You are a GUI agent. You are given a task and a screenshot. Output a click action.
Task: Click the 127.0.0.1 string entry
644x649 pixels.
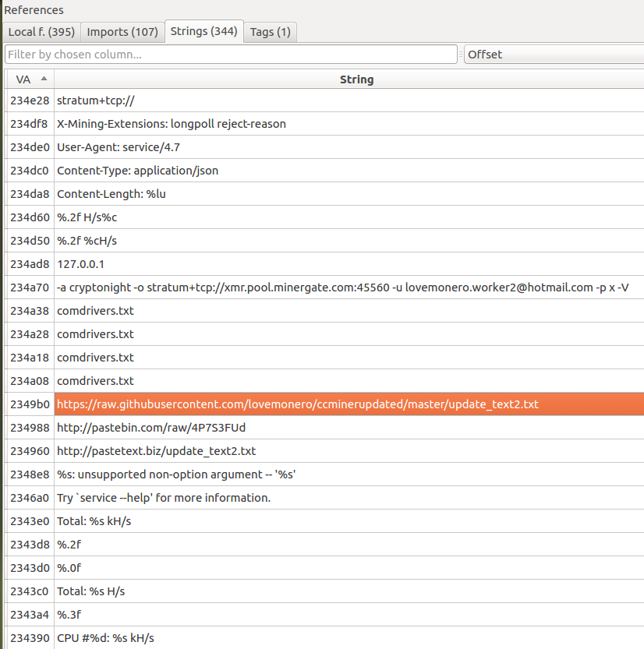[80, 264]
